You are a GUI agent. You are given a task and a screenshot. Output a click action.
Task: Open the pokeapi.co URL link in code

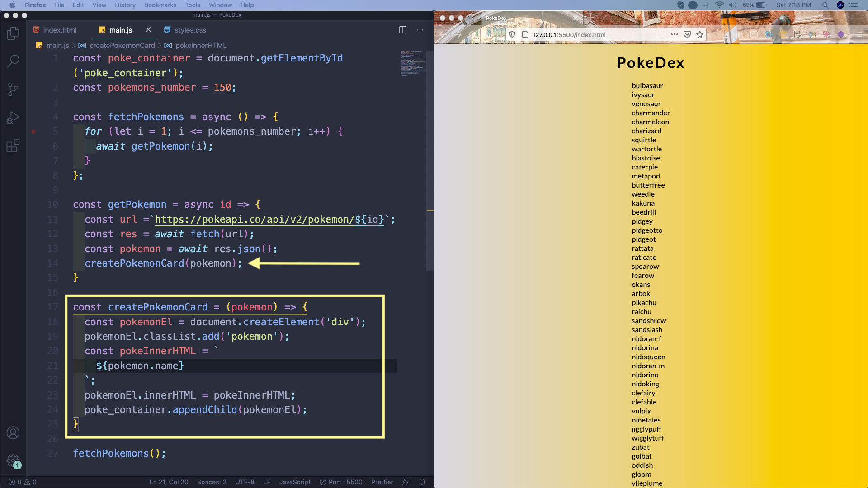pyautogui.click(x=269, y=220)
